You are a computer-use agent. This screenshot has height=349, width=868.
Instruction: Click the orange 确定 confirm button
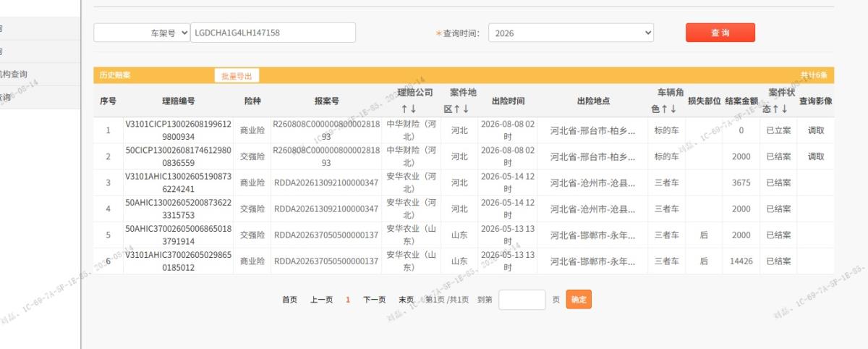(x=579, y=300)
